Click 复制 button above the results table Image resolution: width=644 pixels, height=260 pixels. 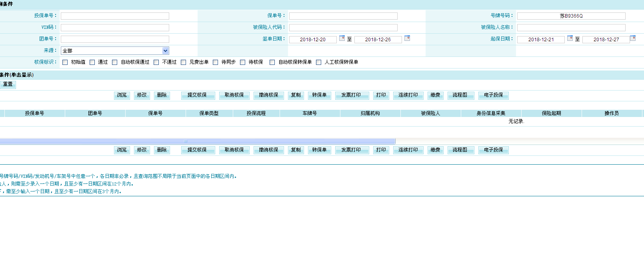[296, 95]
